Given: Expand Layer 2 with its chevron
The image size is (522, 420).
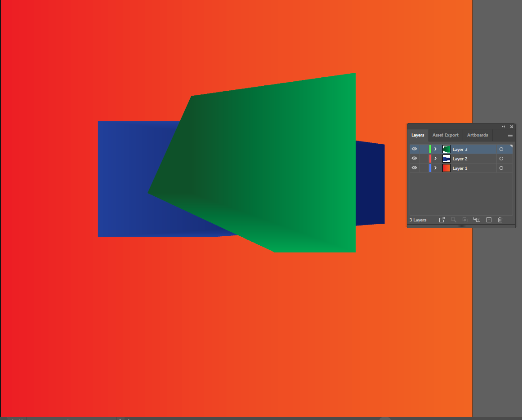Looking at the screenshot, I should pyautogui.click(x=435, y=158).
